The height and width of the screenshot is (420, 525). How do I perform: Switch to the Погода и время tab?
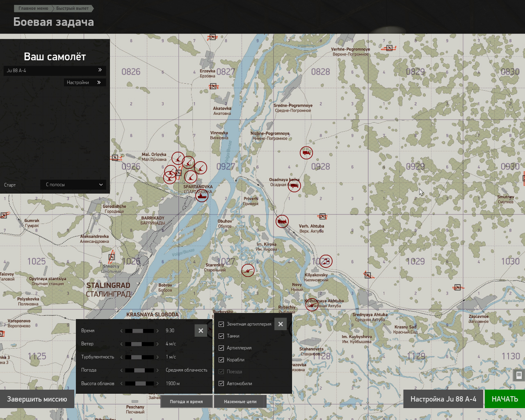click(186, 402)
